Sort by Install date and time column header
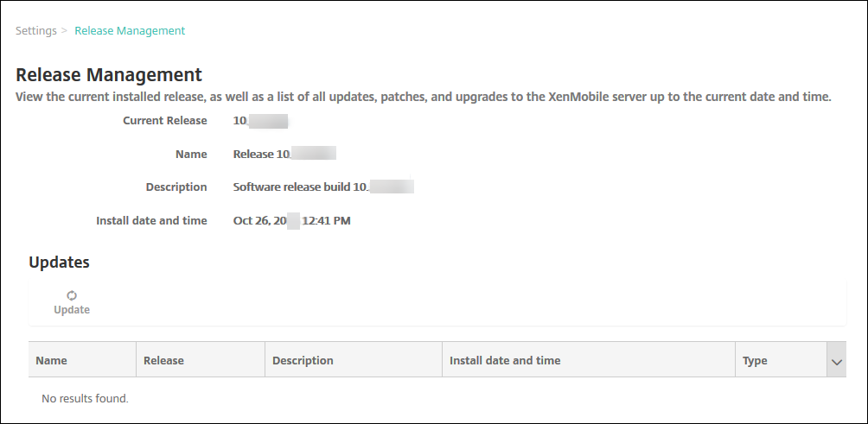The width and height of the screenshot is (868, 424). 505,360
